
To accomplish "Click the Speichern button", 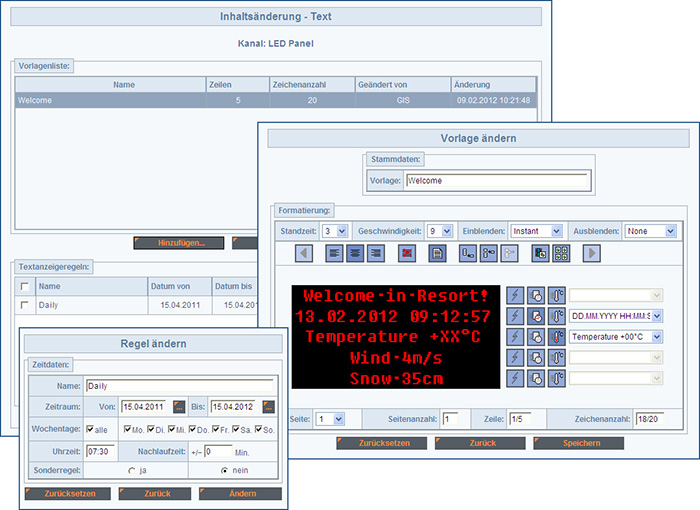I will pyautogui.click(x=579, y=443).
